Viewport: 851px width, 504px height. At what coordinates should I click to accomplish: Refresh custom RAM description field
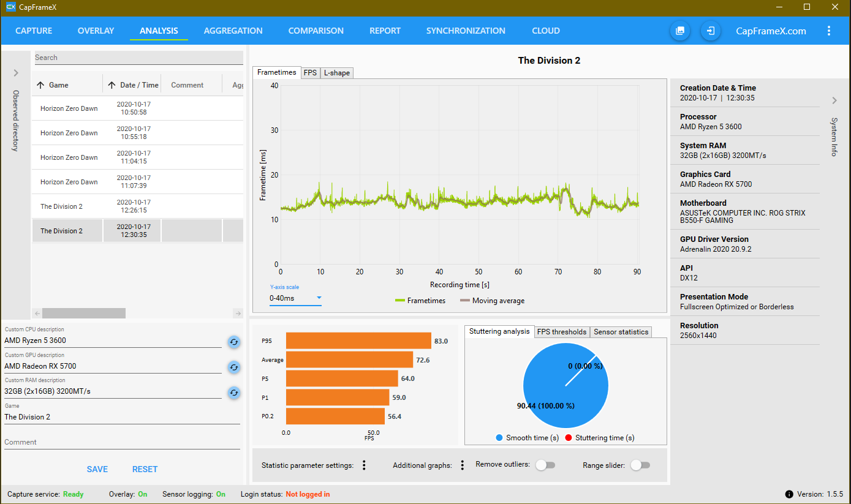[x=234, y=392]
